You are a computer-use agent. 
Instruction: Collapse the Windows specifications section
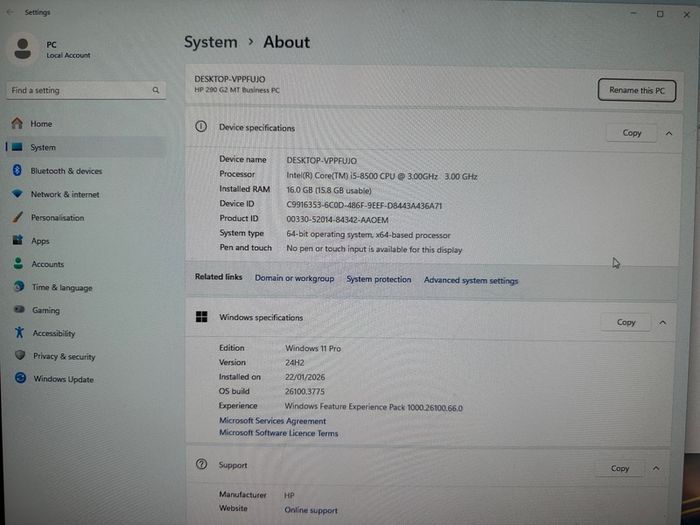pos(662,322)
